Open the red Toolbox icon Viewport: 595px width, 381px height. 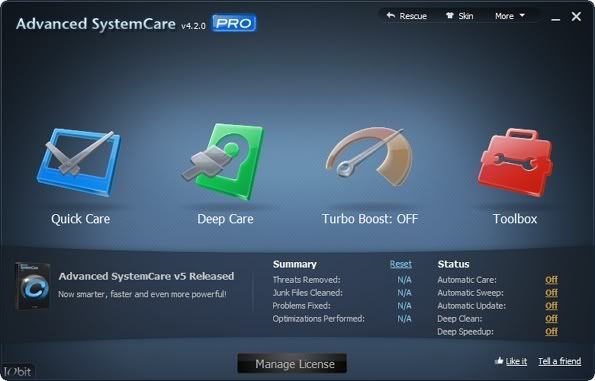515,162
